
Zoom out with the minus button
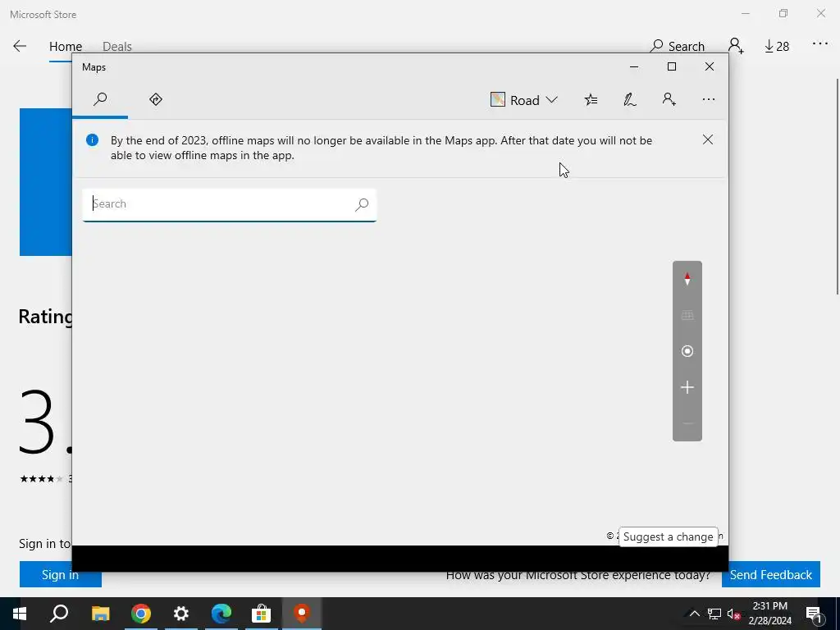687,424
